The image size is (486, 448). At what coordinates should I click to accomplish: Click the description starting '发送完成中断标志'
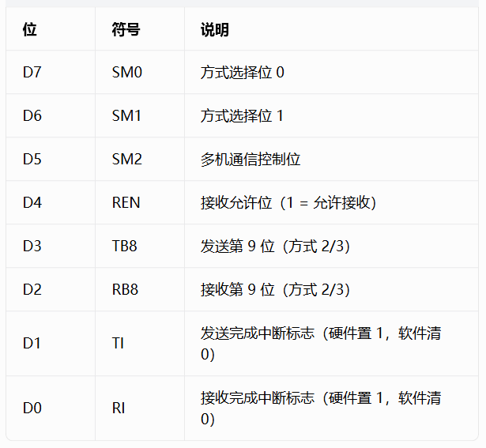321,343
